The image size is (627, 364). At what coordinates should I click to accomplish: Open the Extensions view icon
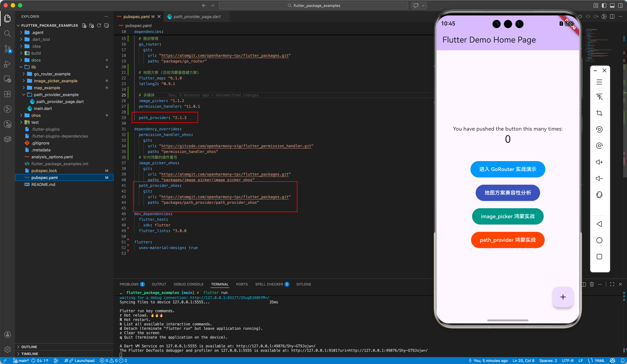coord(8,94)
